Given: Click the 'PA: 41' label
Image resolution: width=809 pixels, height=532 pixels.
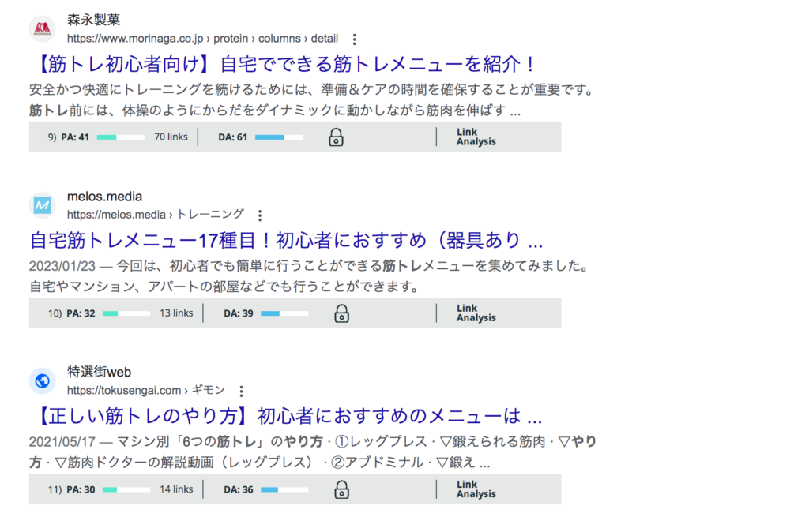Looking at the screenshot, I should 75,137.
